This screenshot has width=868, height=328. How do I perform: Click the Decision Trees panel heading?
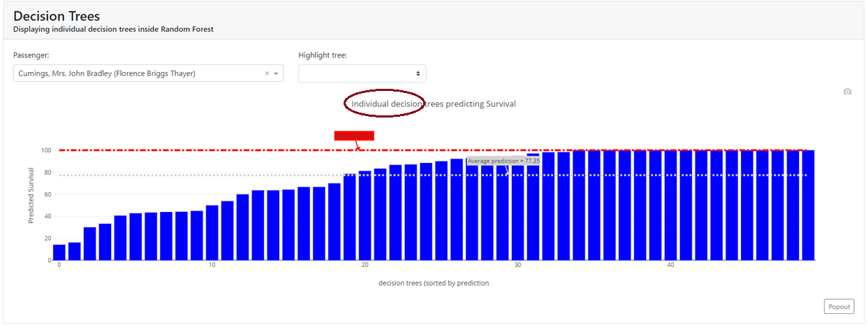57,15
